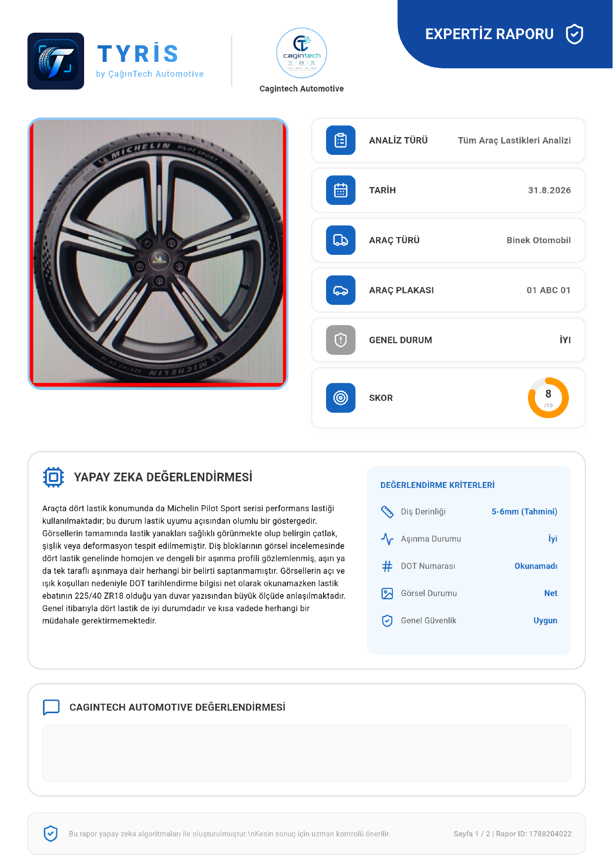Click the 'Net' visual status value
The height and width of the screenshot is (868, 614).
pos(551,593)
